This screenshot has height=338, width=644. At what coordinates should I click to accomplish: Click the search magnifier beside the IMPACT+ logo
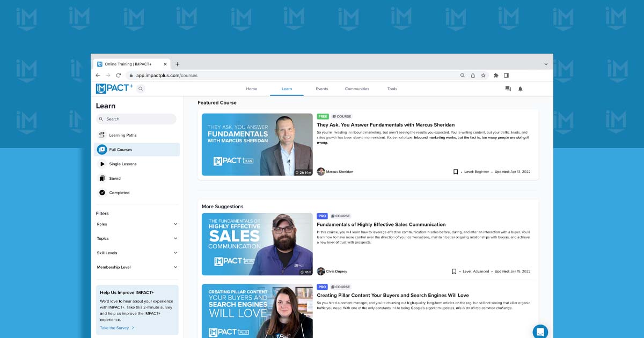pyautogui.click(x=140, y=89)
